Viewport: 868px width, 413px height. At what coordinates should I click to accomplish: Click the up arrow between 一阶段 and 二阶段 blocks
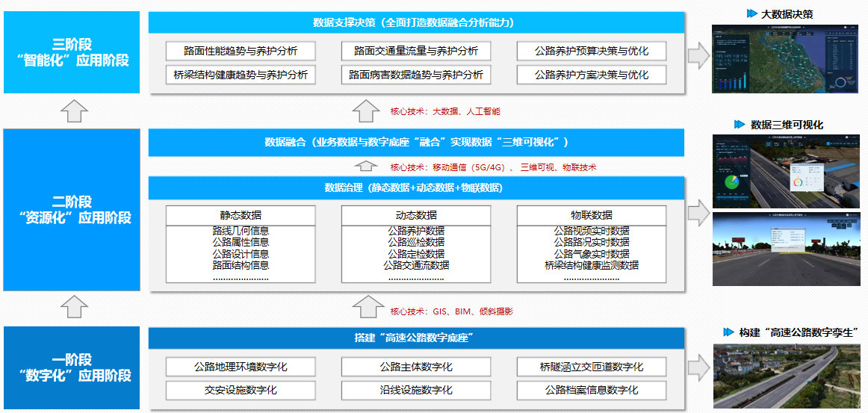[73, 307]
